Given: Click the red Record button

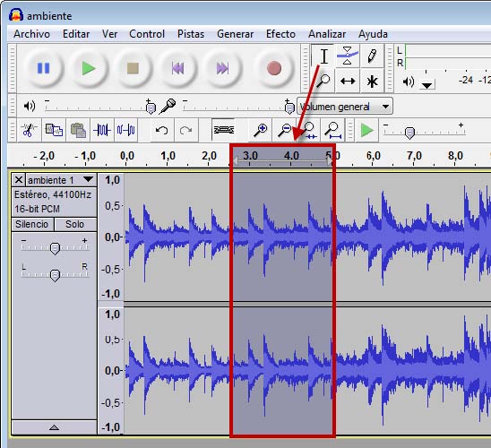Looking at the screenshot, I should (x=274, y=68).
